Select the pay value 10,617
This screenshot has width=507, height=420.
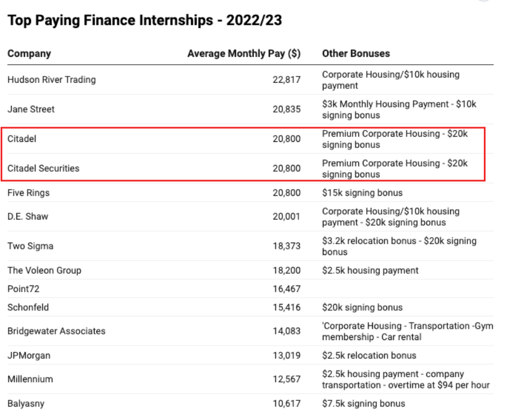pos(287,404)
